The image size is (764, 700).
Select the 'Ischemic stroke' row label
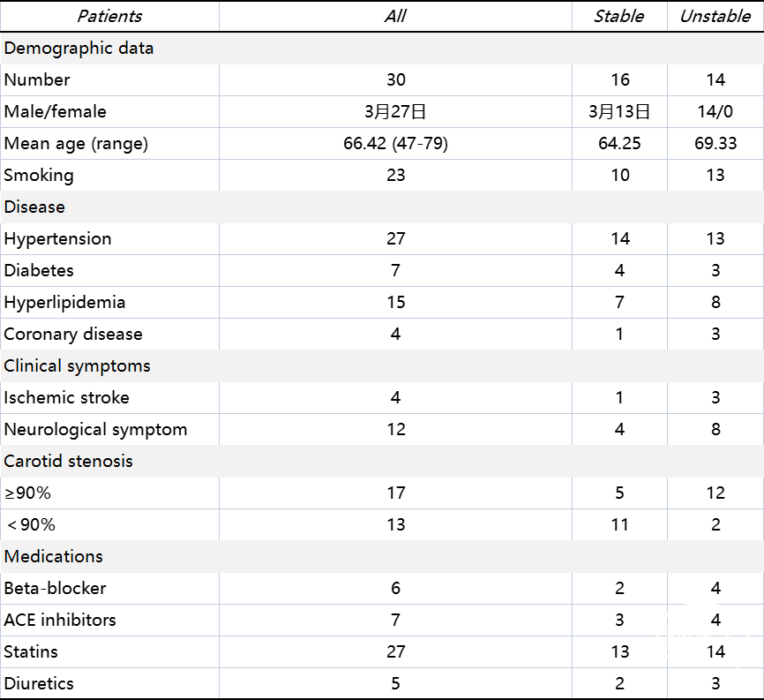[66, 397]
